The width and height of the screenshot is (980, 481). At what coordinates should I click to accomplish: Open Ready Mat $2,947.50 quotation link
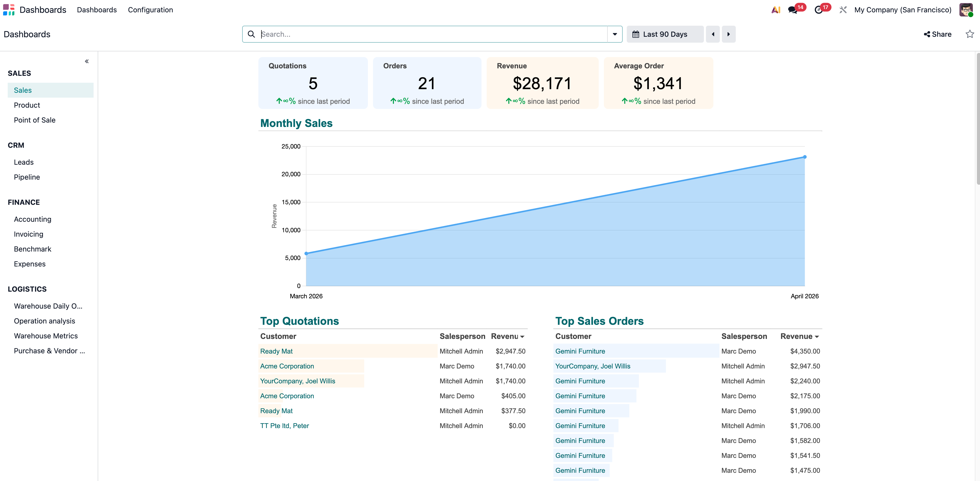[276, 351]
